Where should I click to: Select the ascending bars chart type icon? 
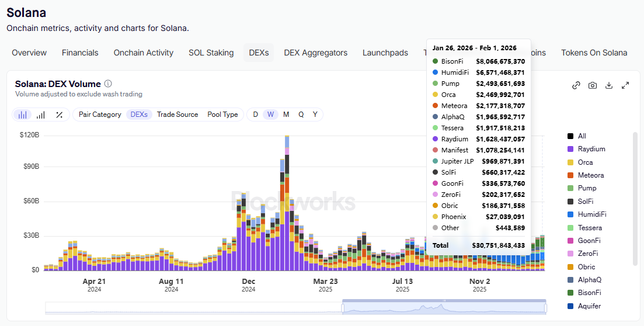coord(40,115)
